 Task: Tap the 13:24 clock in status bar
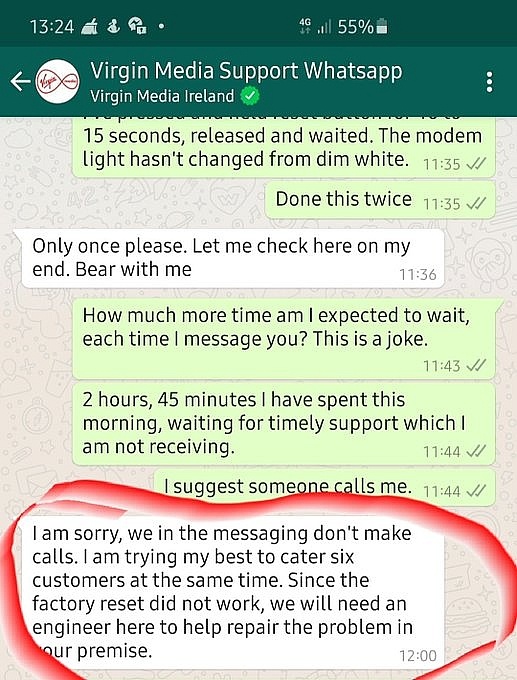coord(52,27)
